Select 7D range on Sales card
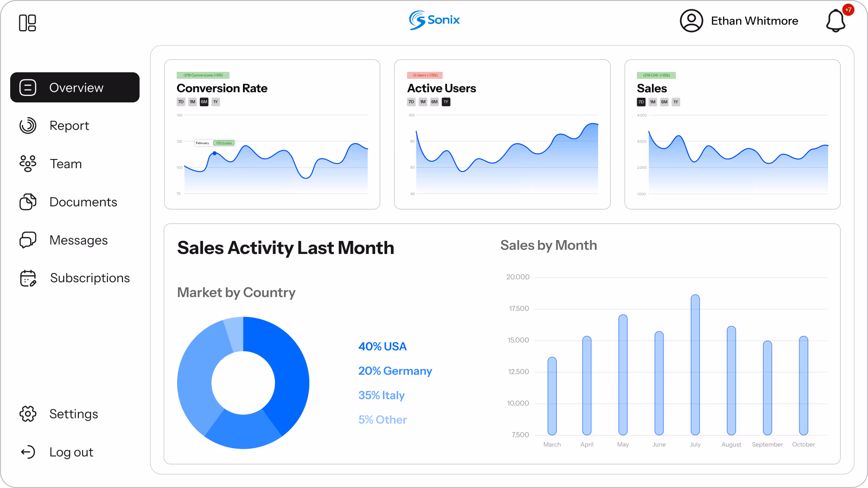The image size is (868, 488). (641, 102)
